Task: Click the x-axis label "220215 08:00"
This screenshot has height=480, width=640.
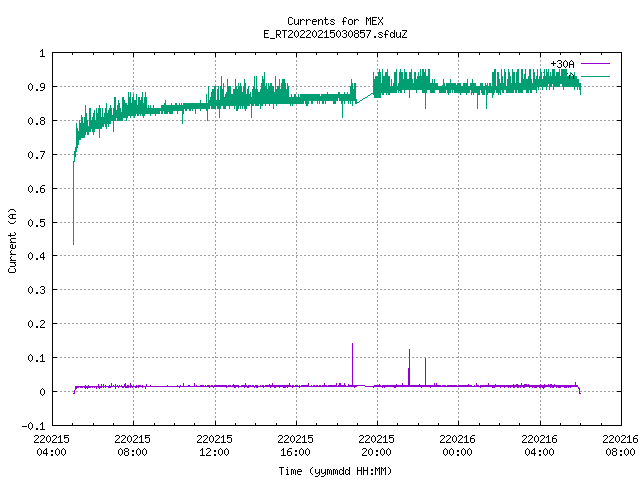Action: tap(133, 445)
